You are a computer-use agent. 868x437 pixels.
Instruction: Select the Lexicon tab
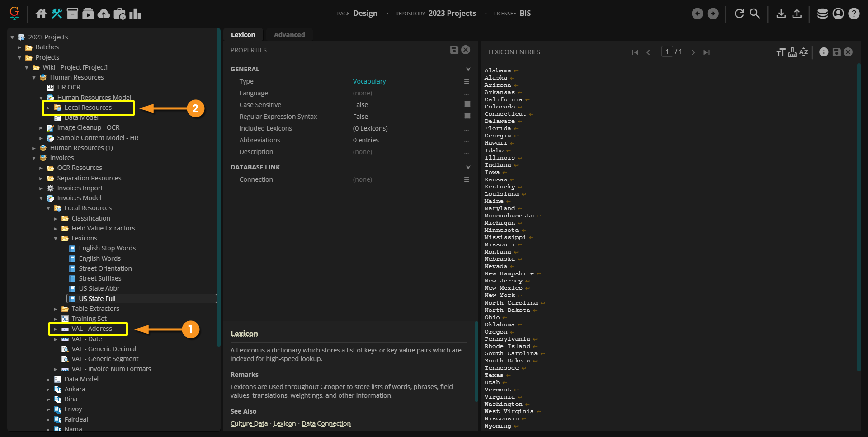tap(243, 35)
